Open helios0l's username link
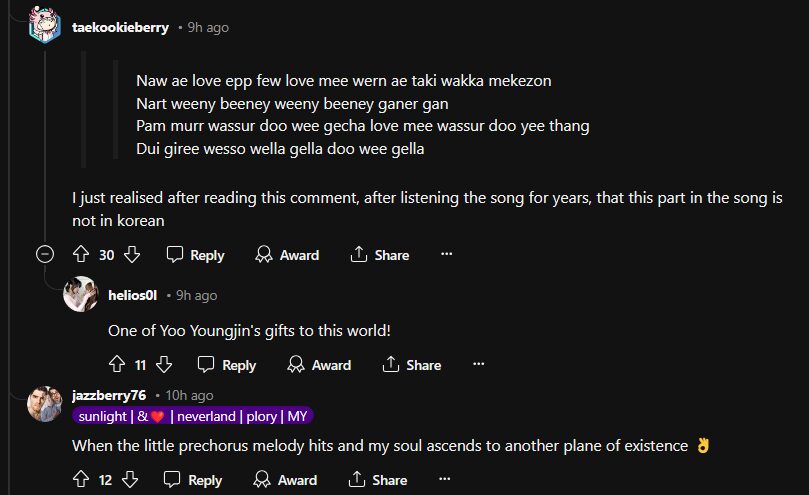The image size is (809, 495). [x=138, y=295]
